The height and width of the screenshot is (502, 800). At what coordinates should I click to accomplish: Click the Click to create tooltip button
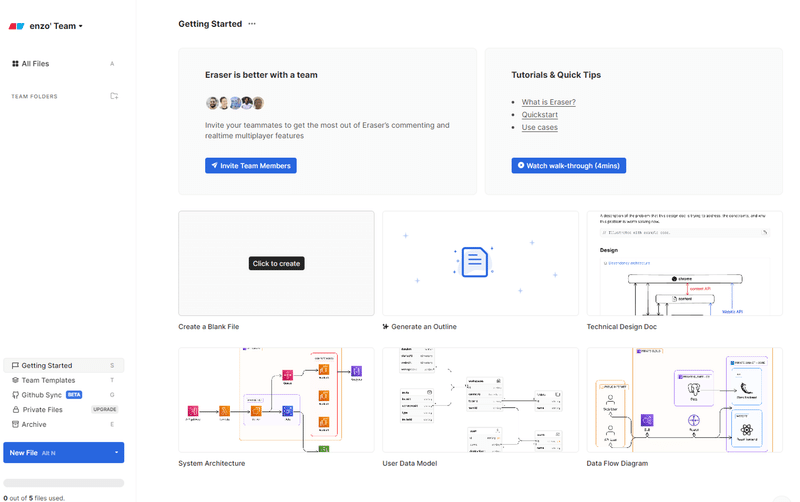[x=277, y=263]
